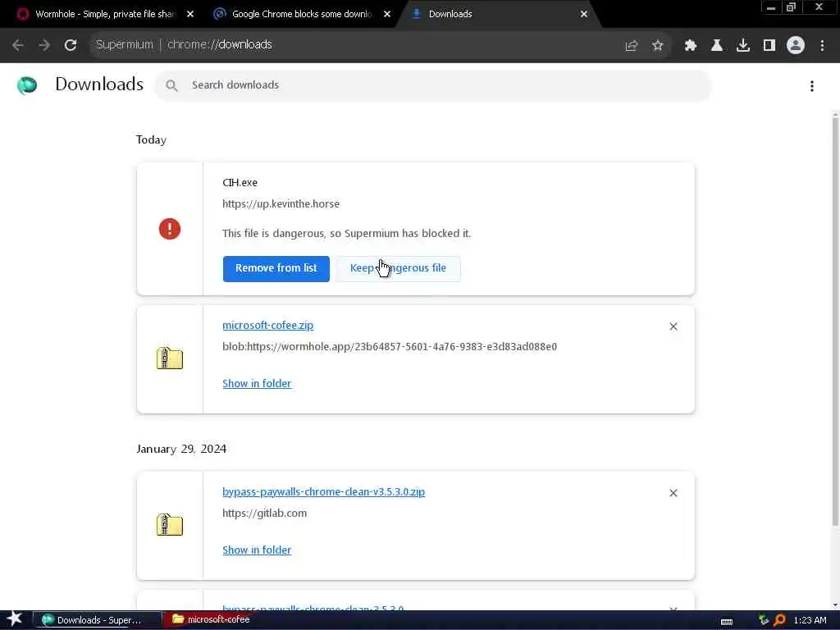Show microsoft-cofee.zip in folder
Image resolution: width=840 pixels, height=630 pixels.
pos(257,384)
